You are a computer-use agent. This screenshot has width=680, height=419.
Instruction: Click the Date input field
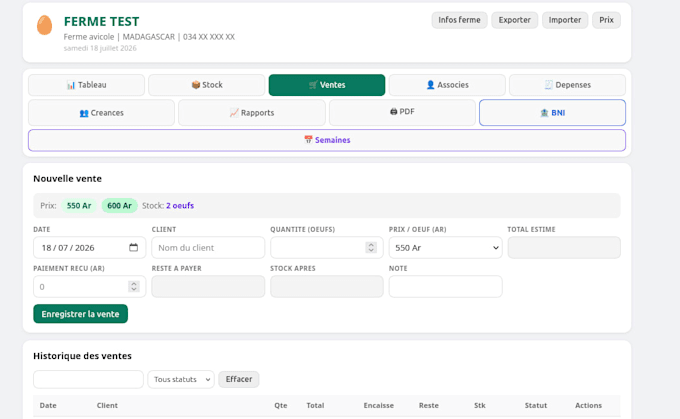[89, 248]
